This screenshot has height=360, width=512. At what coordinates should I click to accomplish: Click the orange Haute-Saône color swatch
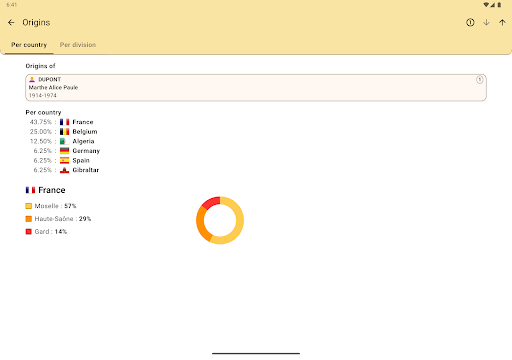pyautogui.click(x=29, y=219)
